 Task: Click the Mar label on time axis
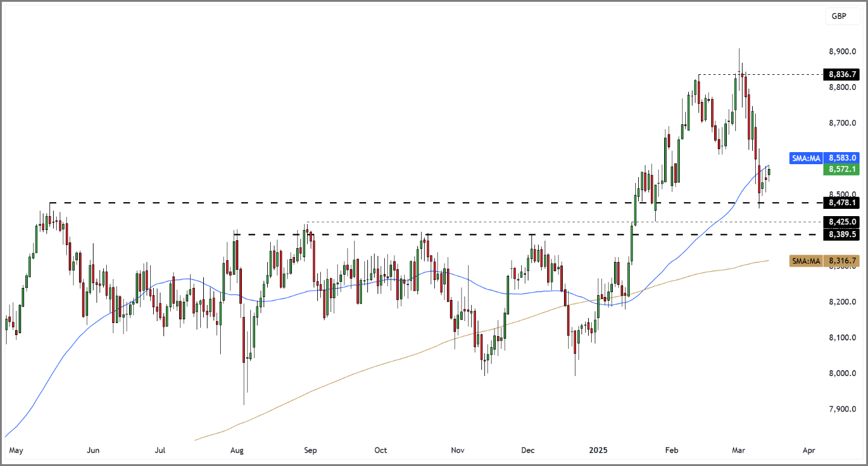(x=739, y=450)
